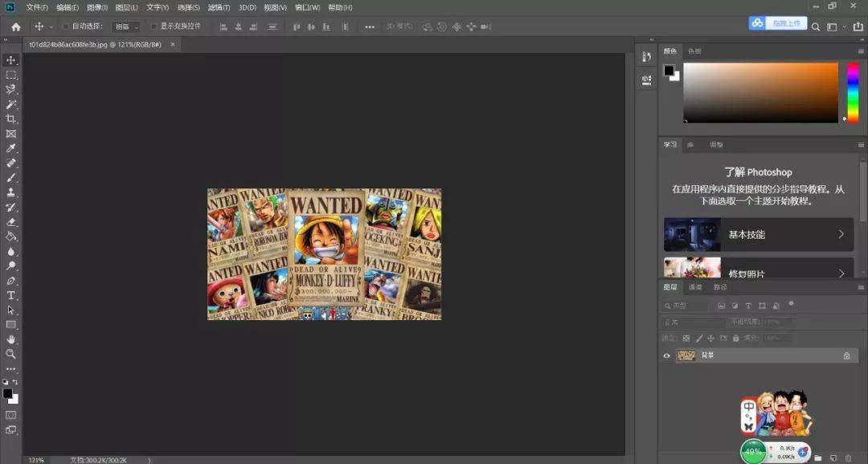Switch to the 路径 tab
This screenshot has height=464, width=868.
719,287
